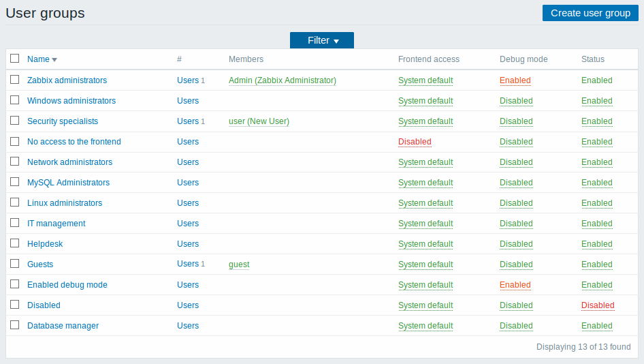Toggle debug mode for Enabled debug mode group
644x364 pixels.
click(x=515, y=285)
